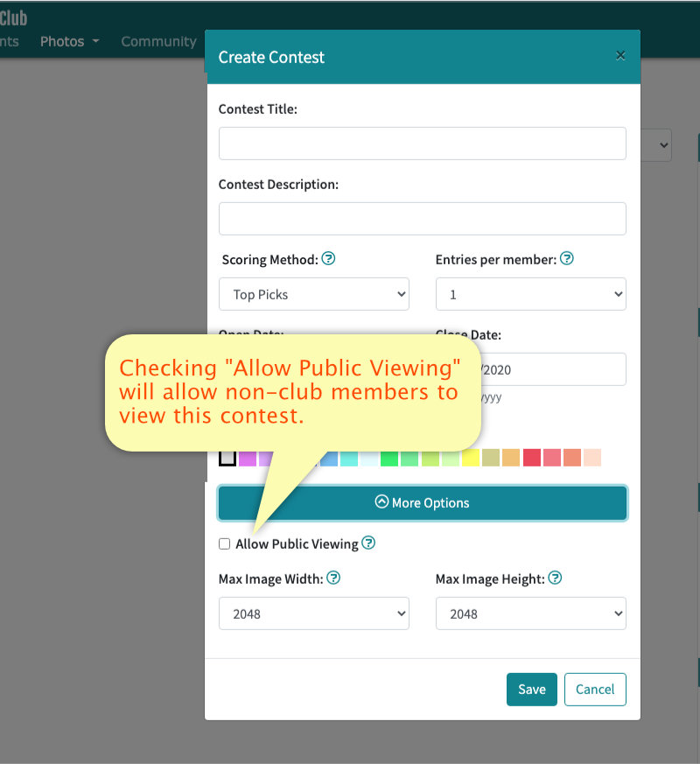Click the Save button
700x764 pixels.
click(x=531, y=689)
